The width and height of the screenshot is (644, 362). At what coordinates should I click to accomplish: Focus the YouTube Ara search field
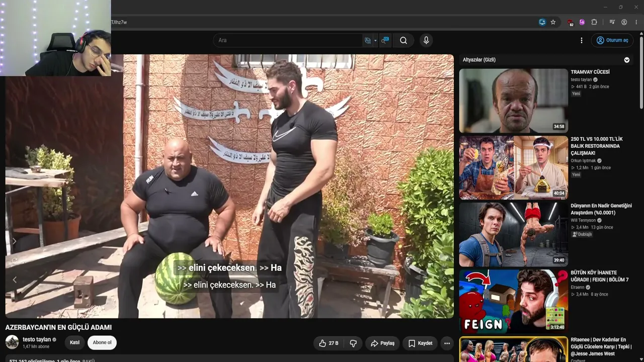point(287,40)
